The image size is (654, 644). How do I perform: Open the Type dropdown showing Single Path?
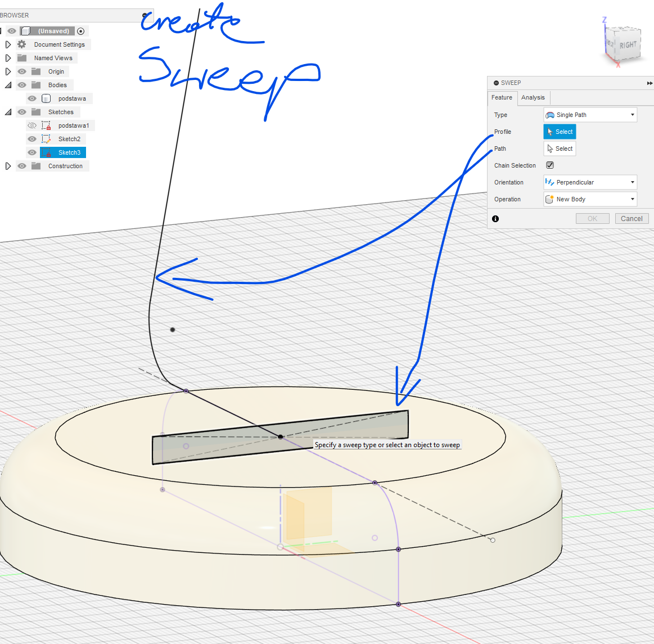pyautogui.click(x=590, y=115)
